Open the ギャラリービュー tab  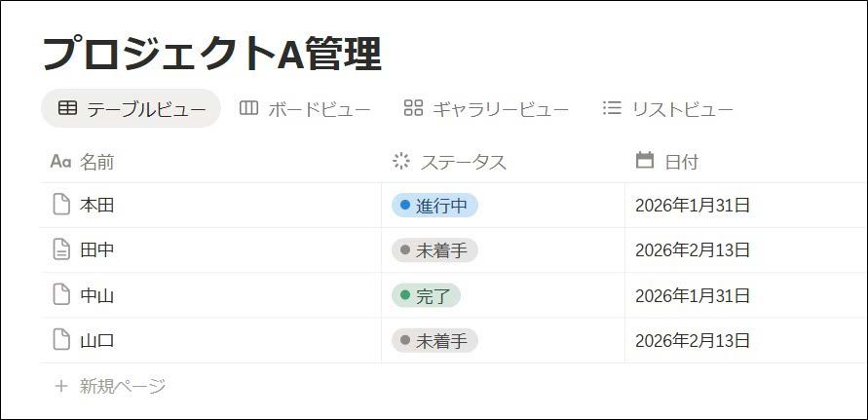click(x=486, y=108)
